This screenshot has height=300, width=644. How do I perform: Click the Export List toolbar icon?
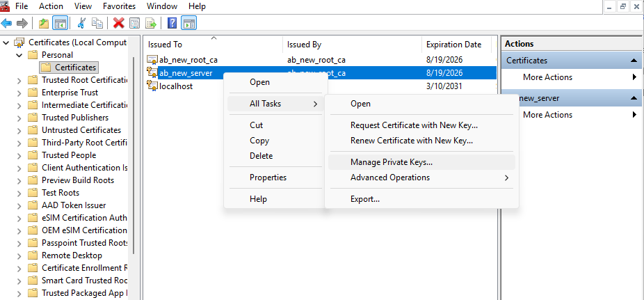pos(151,23)
